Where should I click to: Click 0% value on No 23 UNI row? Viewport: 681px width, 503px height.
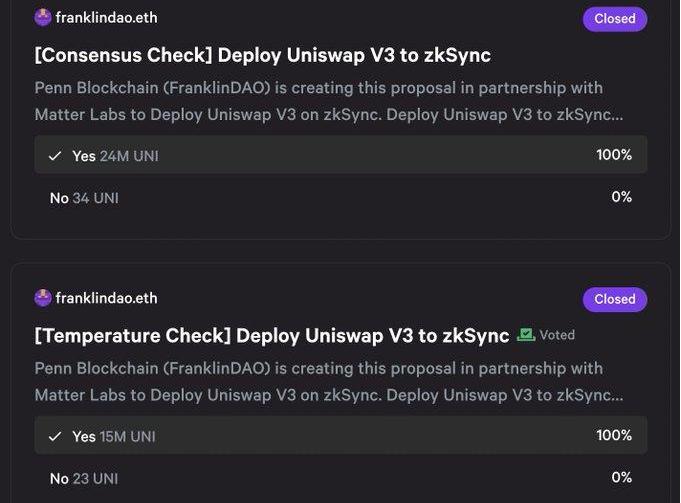621,477
